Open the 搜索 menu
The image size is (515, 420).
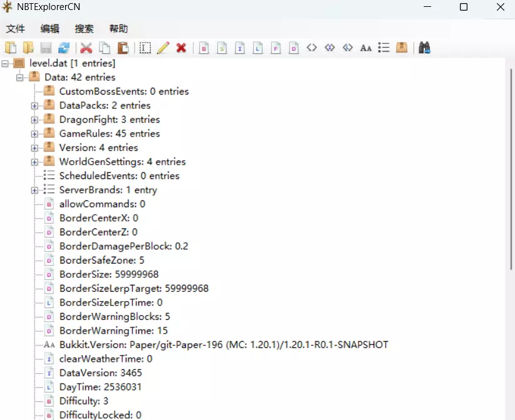(x=84, y=29)
